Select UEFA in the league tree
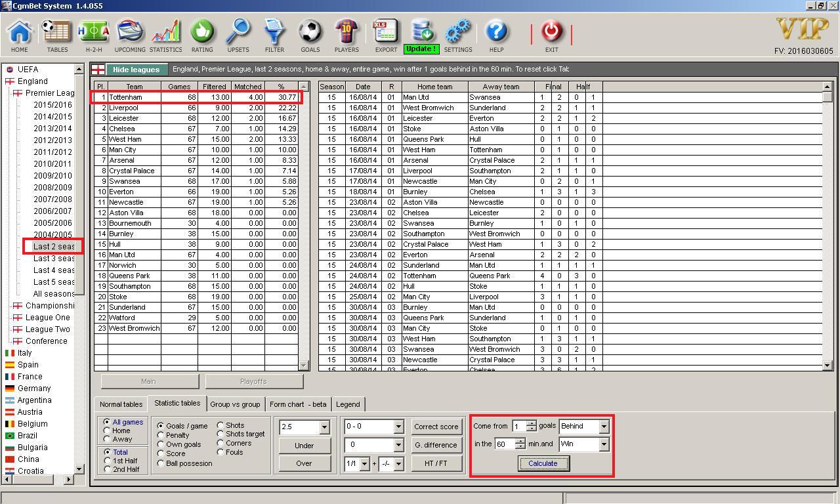 pyautogui.click(x=28, y=70)
